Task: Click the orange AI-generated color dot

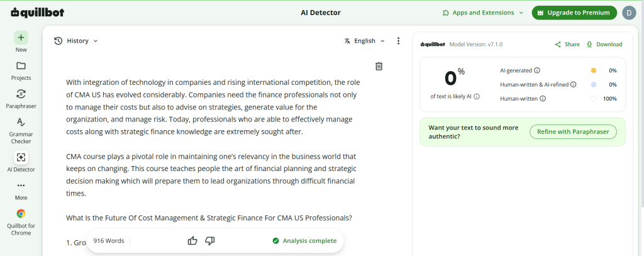Action: tap(593, 70)
